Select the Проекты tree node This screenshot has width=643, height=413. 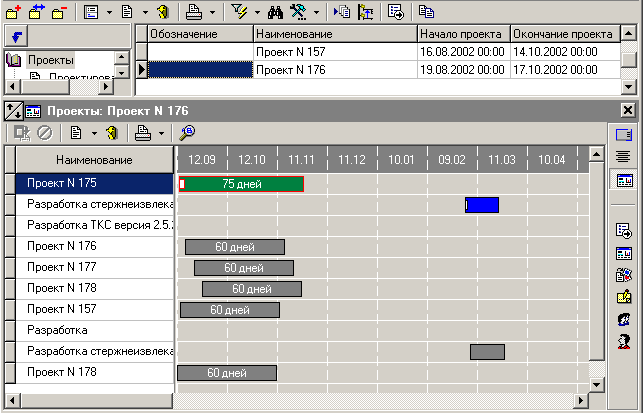coord(50,60)
